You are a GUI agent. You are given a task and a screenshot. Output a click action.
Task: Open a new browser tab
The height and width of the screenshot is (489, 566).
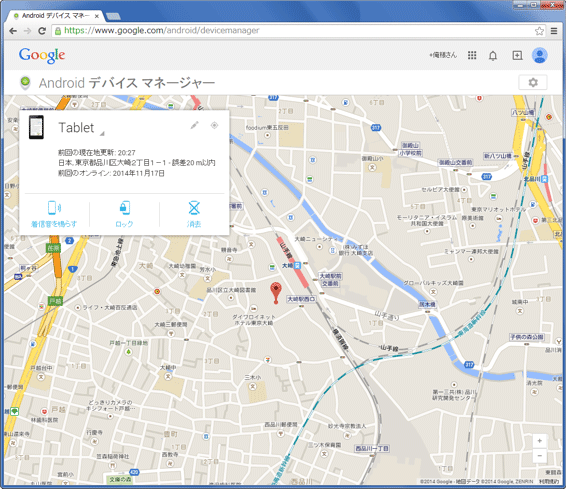113,16
